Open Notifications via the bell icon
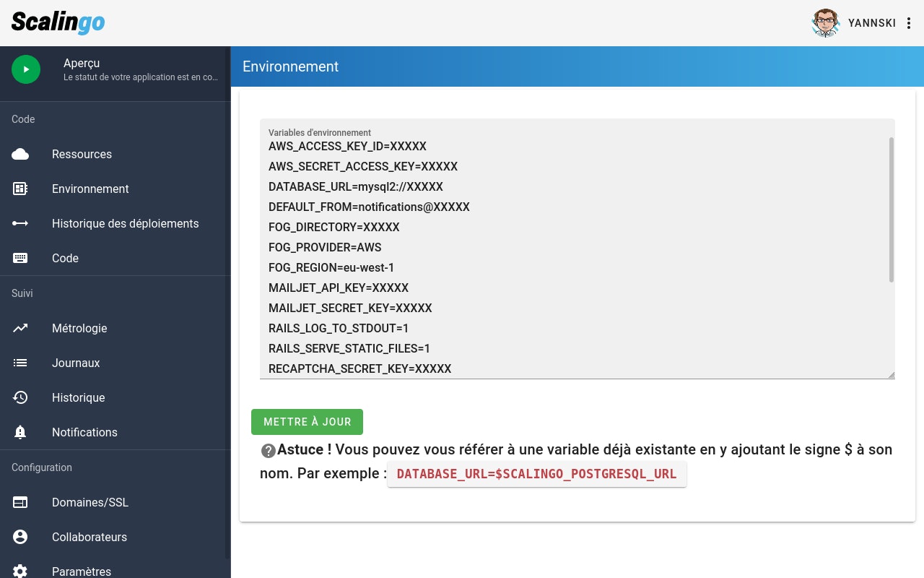This screenshot has width=924, height=578. click(x=20, y=432)
